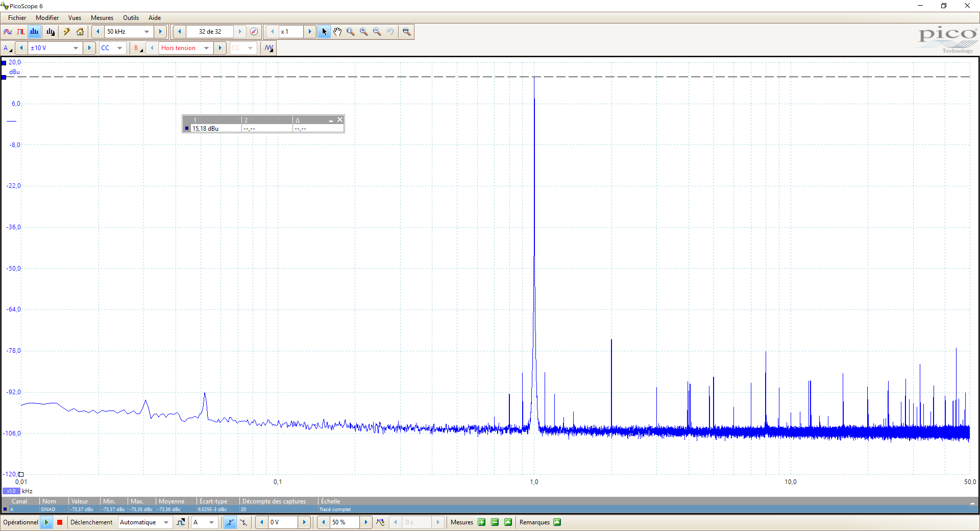Click the home icon in toolbar

pyautogui.click(x=80, y=32)
